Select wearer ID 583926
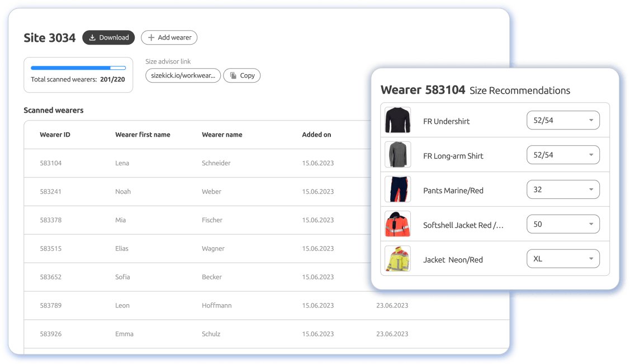Image resolution: width=630 pixels, height=364 pixels. [51, 334]
